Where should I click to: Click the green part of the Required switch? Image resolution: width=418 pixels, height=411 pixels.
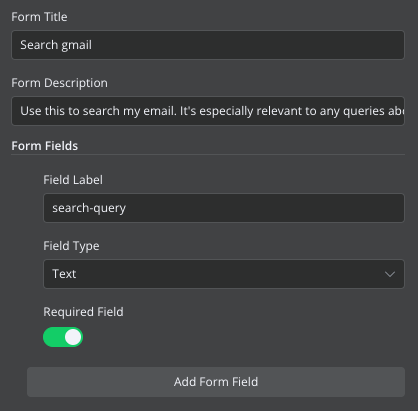pyautogui.click(x=53, y=337)
